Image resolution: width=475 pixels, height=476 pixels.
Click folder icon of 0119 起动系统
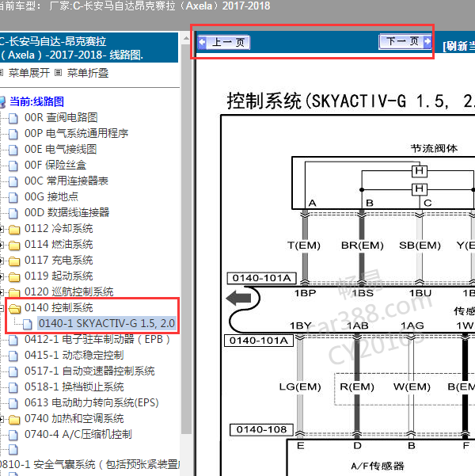point(14,277)
